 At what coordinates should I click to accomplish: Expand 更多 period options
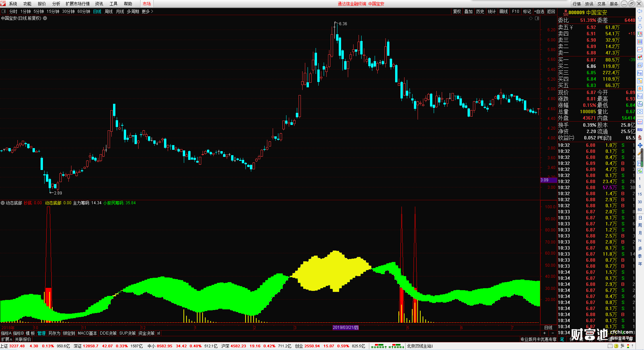tap(147, 11)
